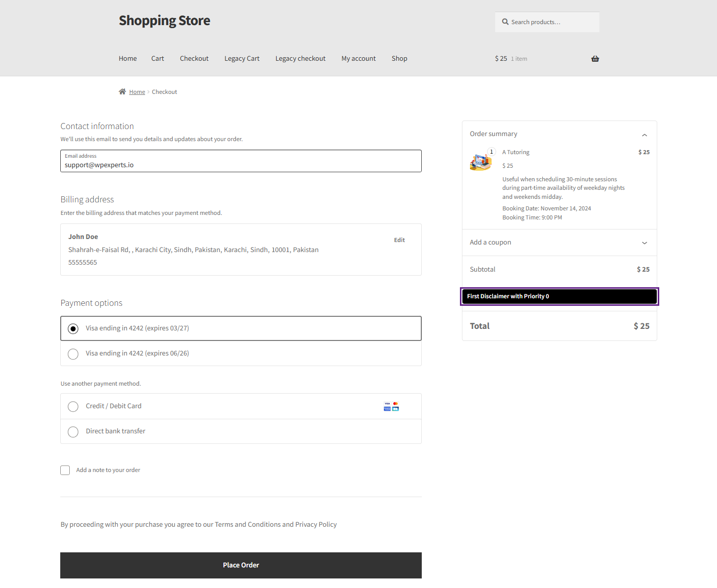This screenshot has height=588, width=717.
Task: Click the breadcrumb home house icon
Action: click(x=122, y=91)
